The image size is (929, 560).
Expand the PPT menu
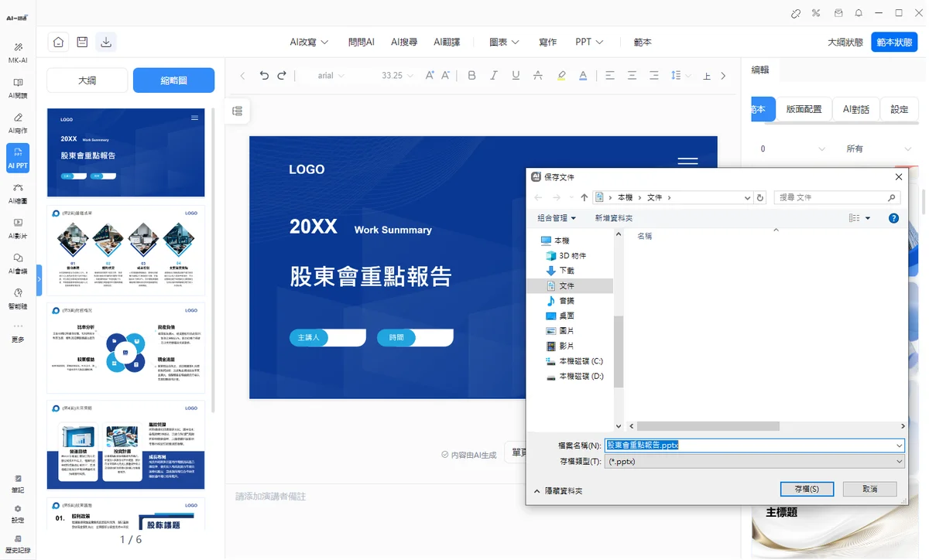(589, 42)
